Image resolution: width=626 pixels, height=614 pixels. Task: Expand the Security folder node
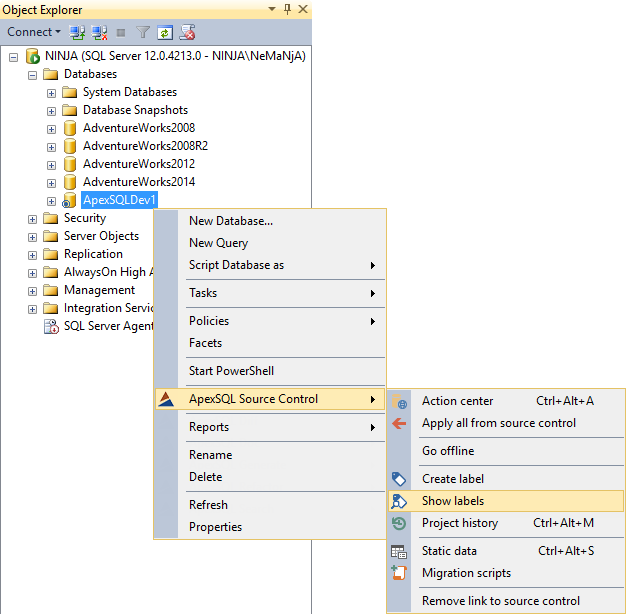tap(32, 220)
